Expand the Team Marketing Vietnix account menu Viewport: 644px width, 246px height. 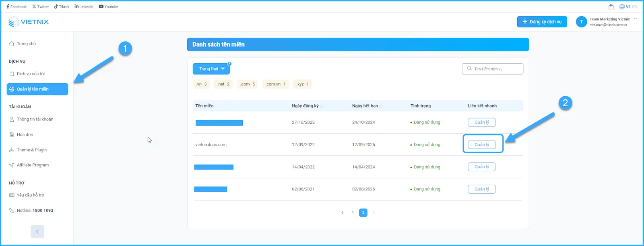pyautogui.click(x=636, y=19)
